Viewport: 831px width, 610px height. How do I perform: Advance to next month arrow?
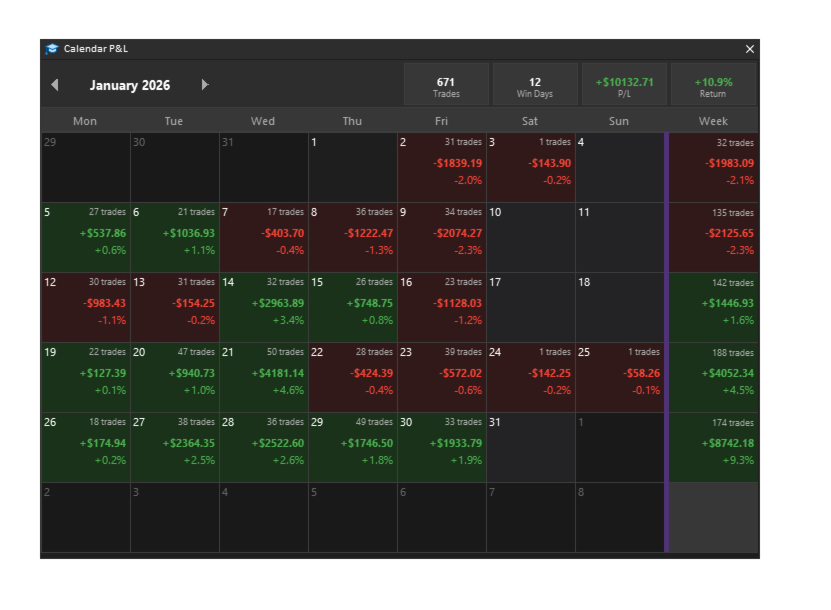(205, 85)
